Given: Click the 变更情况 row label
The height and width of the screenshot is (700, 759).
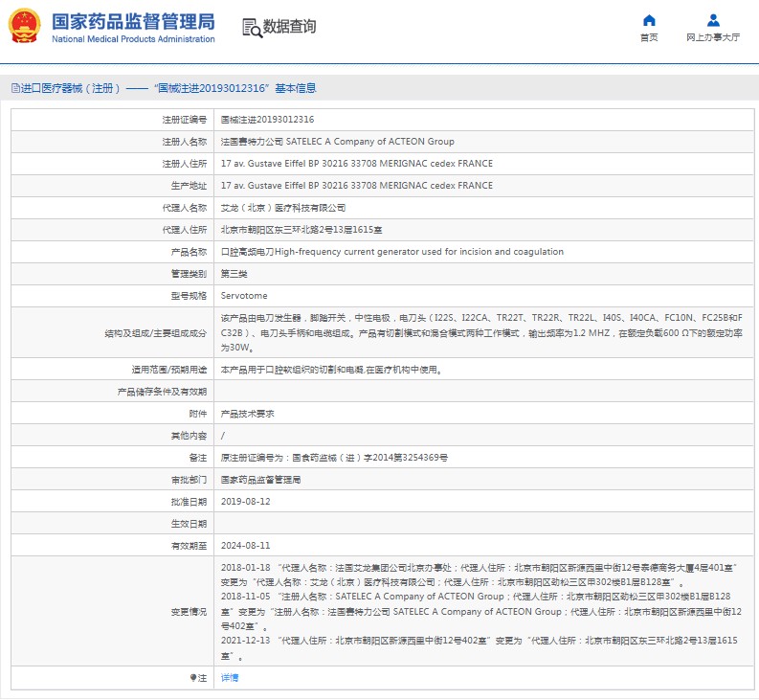Looking at the screenshot, I should (189, 612).
